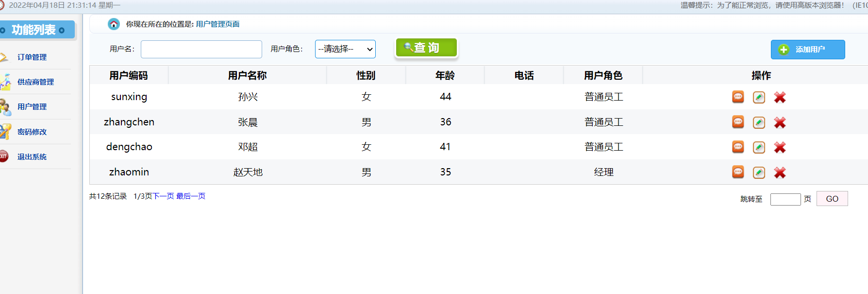Open 供应商管理 in the sidebar
Viewport: 868px width, 294px height.
[35, 82]
